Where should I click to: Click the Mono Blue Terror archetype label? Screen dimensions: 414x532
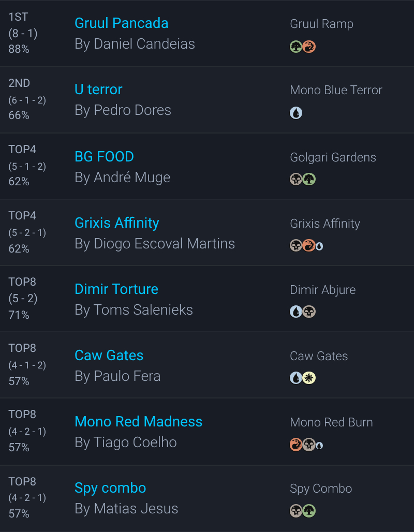pos(336,90)
